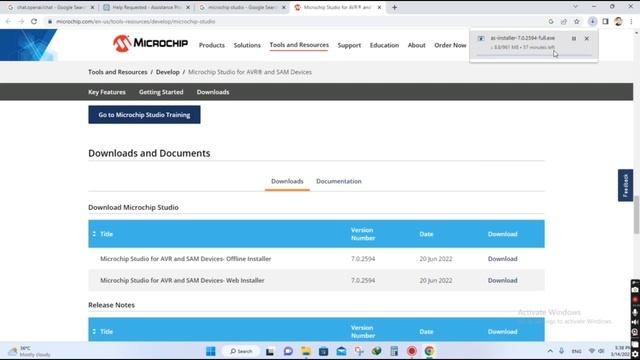
Task: Open the Support menu
Action: coord(349,45)
